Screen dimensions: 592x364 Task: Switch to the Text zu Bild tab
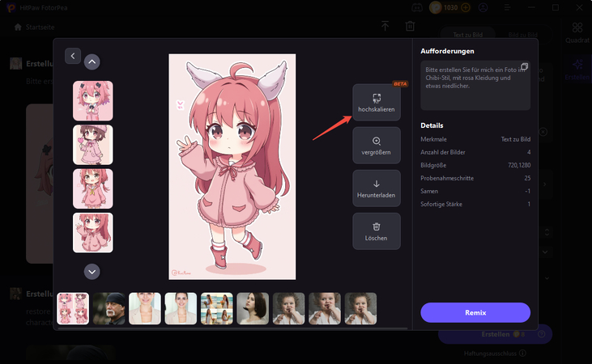pos(468,35)
